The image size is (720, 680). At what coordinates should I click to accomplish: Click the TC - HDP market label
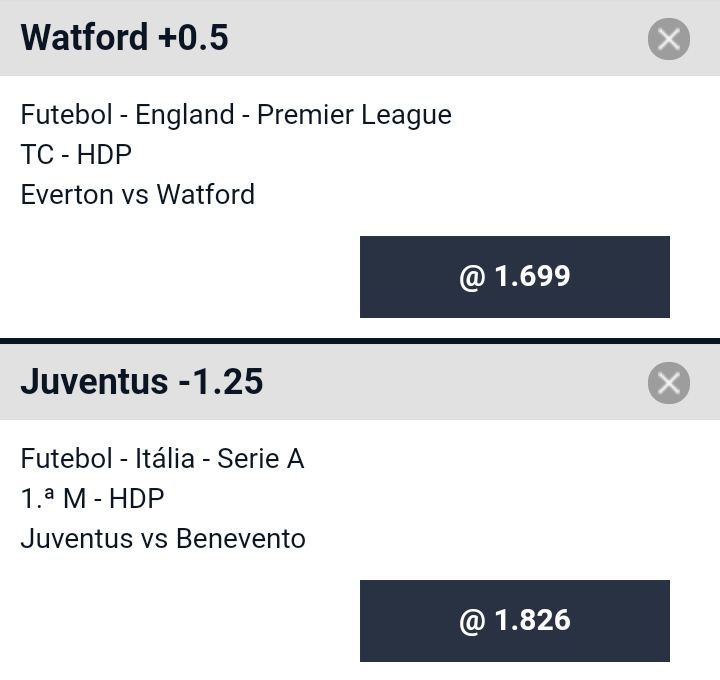click(x=76, y=154)
